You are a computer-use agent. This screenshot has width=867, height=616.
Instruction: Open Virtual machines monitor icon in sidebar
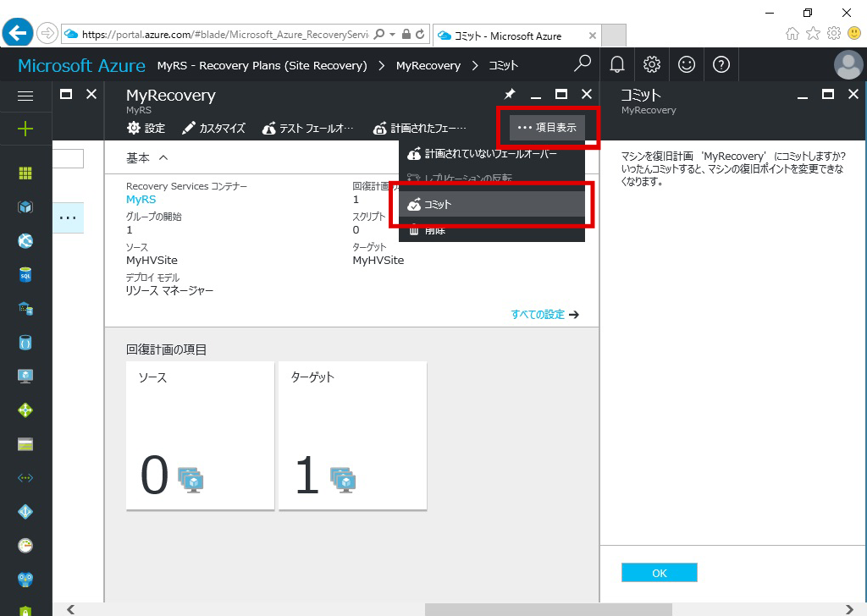click(25, 377)
